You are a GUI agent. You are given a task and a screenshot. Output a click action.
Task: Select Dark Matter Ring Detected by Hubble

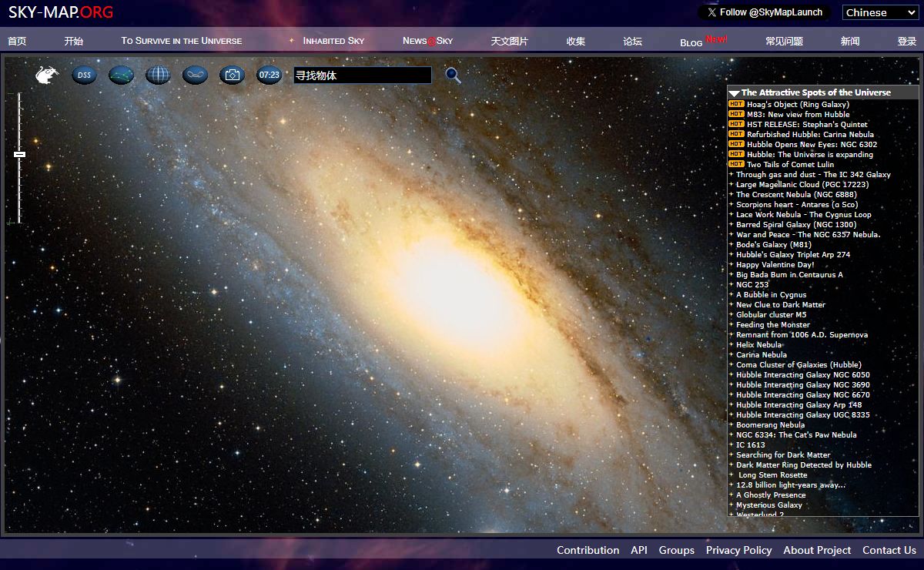(x=804, y=464)
